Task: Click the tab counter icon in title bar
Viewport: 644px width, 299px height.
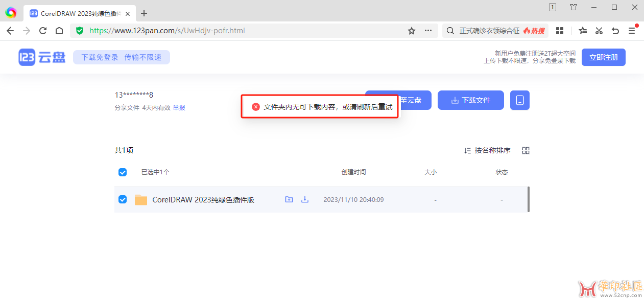Action: coord(553,7)
